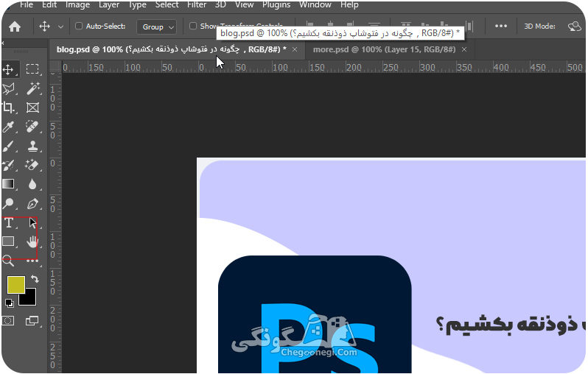
Task: Open the View menu
Action: click(244, 5)
